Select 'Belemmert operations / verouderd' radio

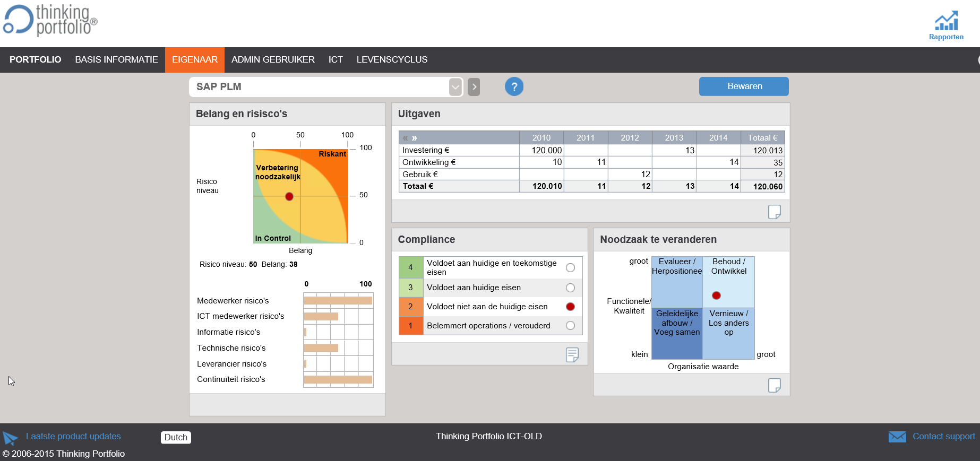(570, 326)
